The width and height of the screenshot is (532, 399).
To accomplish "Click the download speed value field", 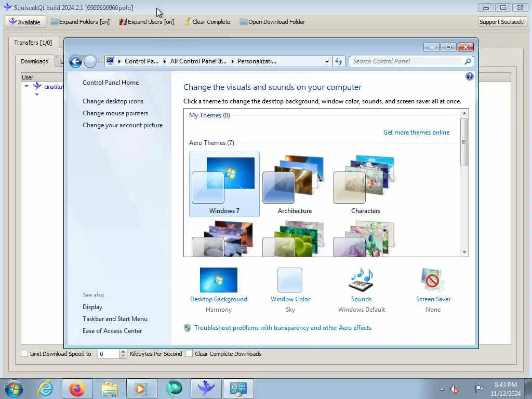I will pyautogui.click(x=109, y=354).
